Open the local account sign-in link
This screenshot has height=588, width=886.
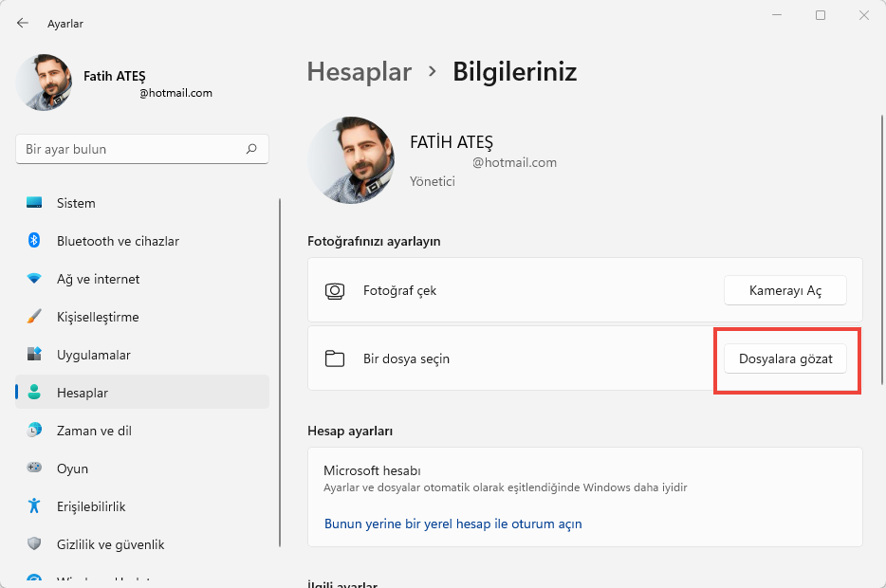coord(453,524)
